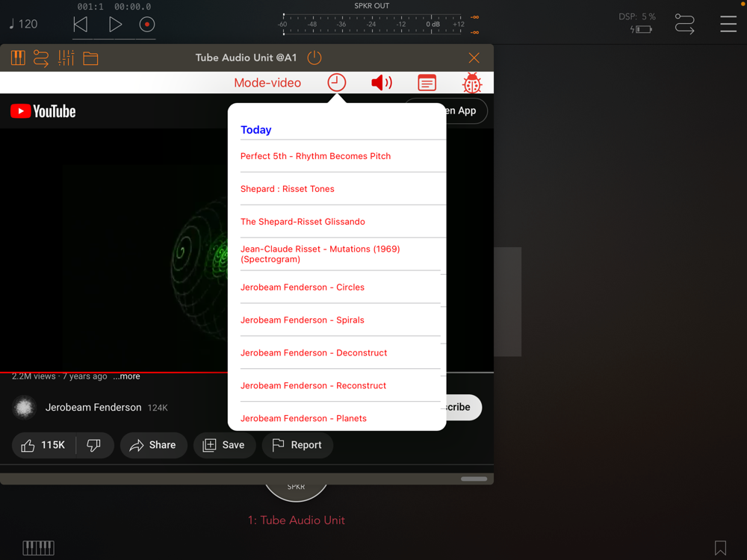Toggle Tube Audio Unit power bypass
747x560 pixels.
click(x=314, y=57)
